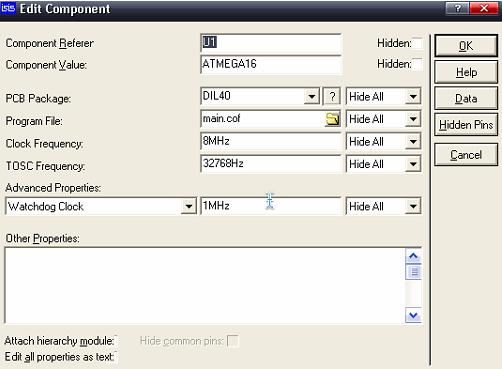Click the Component Reference field containing U1
502x369 pixels.
(271, 43)
